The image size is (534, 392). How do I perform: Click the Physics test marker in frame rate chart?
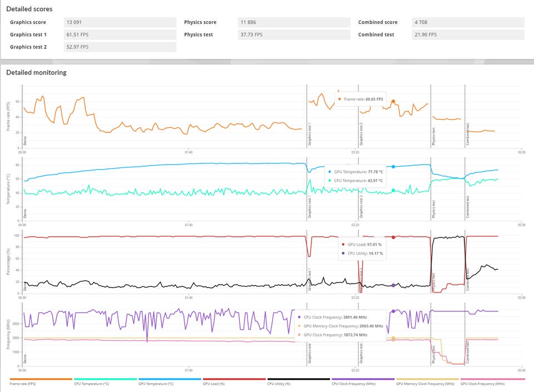point(433,137)
